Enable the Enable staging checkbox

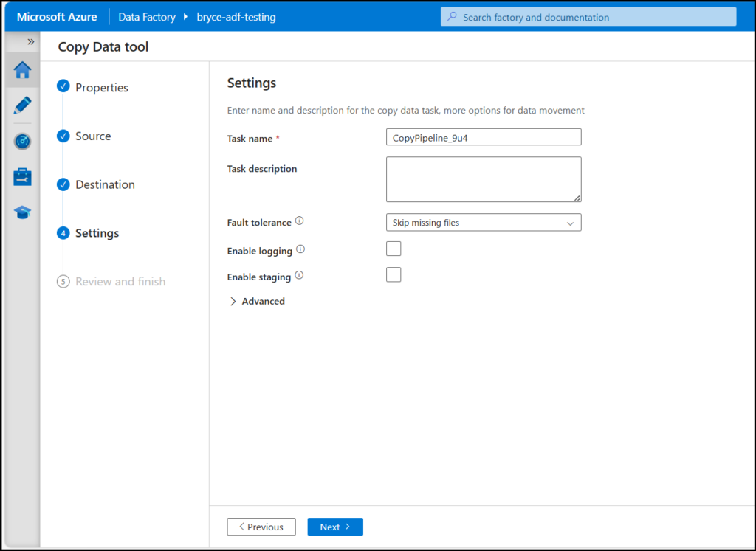[x=394, y=274]
